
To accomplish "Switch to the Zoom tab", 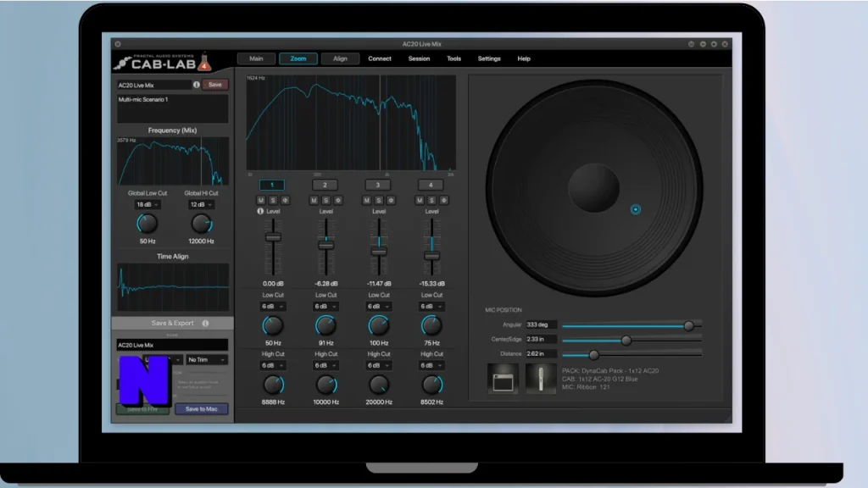I will click(x=298, y=58).
